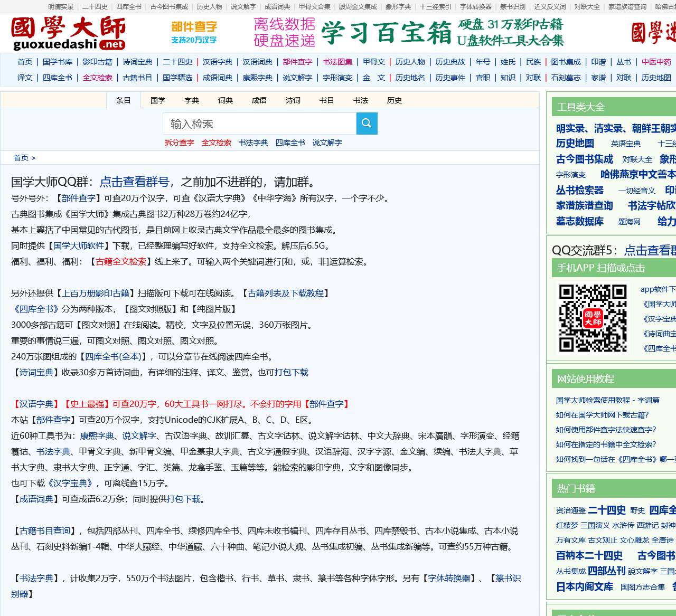Click the blue search magnifier button
This screenshot has width=676, height=616.
pos(367,124)
